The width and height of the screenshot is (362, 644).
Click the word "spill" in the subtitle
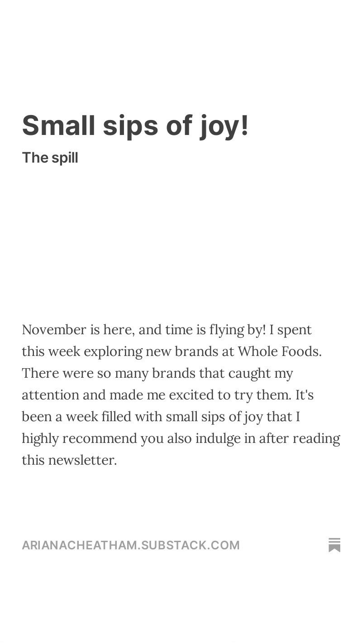[65, 158]
